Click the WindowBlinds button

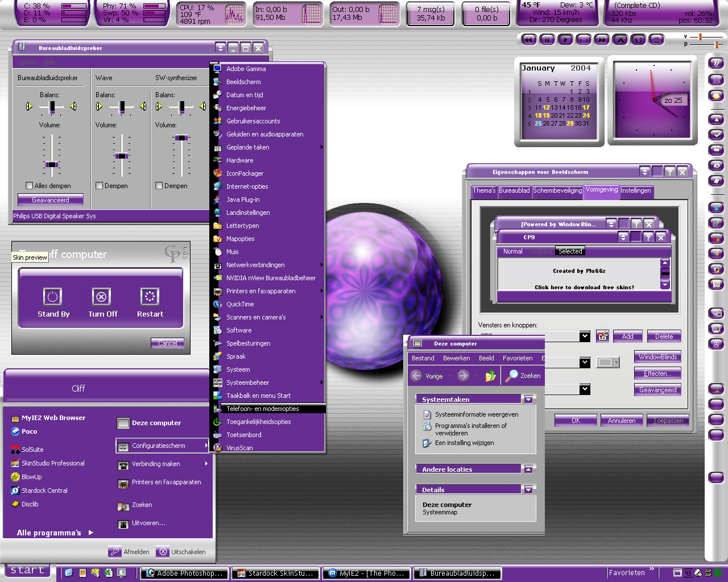tap(657, 357)
